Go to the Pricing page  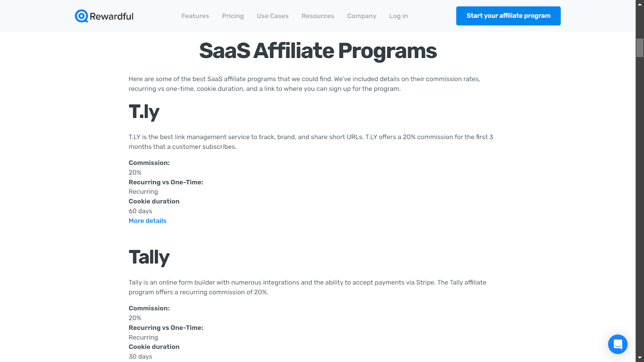(233, 16)
